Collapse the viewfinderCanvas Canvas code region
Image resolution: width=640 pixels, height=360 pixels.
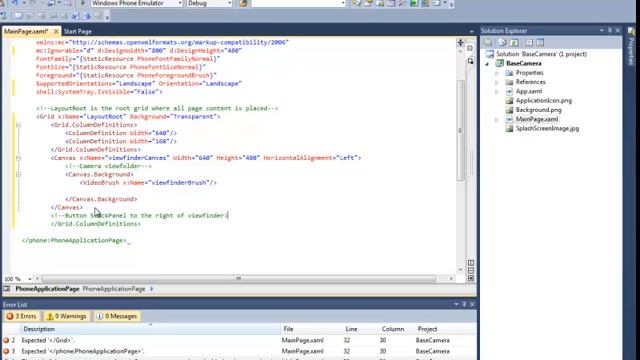[18, 158]
